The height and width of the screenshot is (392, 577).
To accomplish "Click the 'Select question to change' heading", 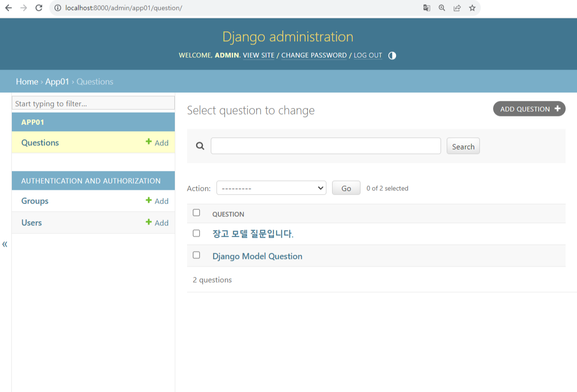I will (251, 110).
